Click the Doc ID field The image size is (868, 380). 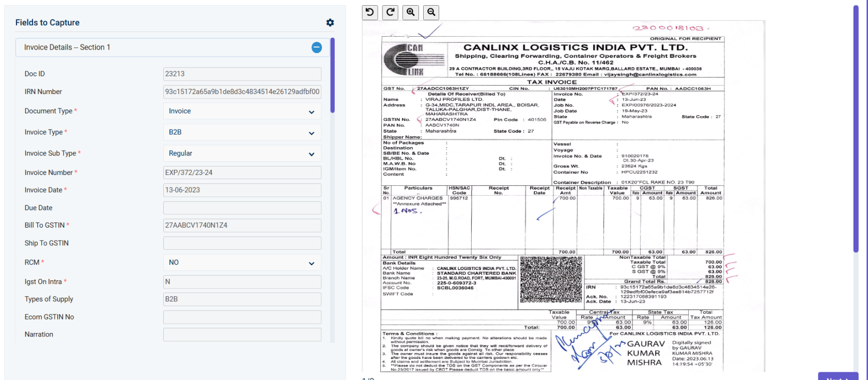click(x=242, y=74)
